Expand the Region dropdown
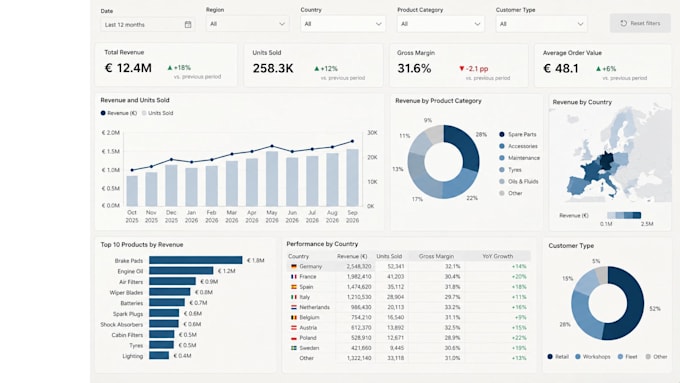This screenshot has height=383, width=680. 247,24
